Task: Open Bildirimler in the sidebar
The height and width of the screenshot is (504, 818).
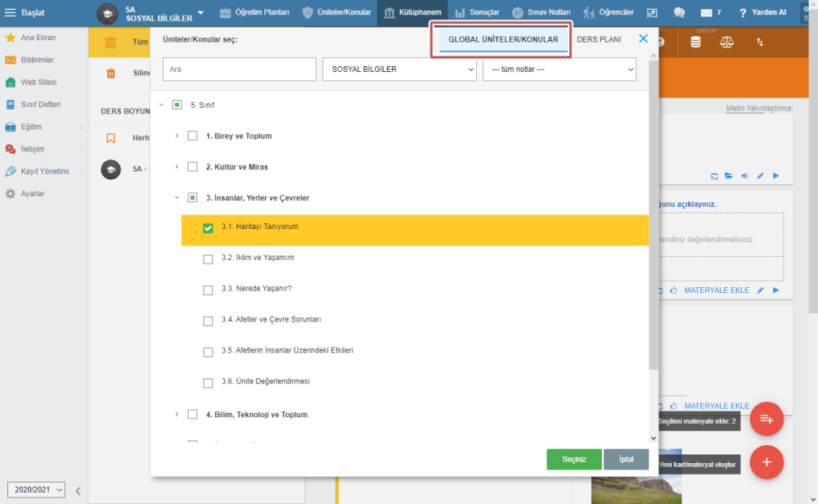Action: tap(37, 60)
